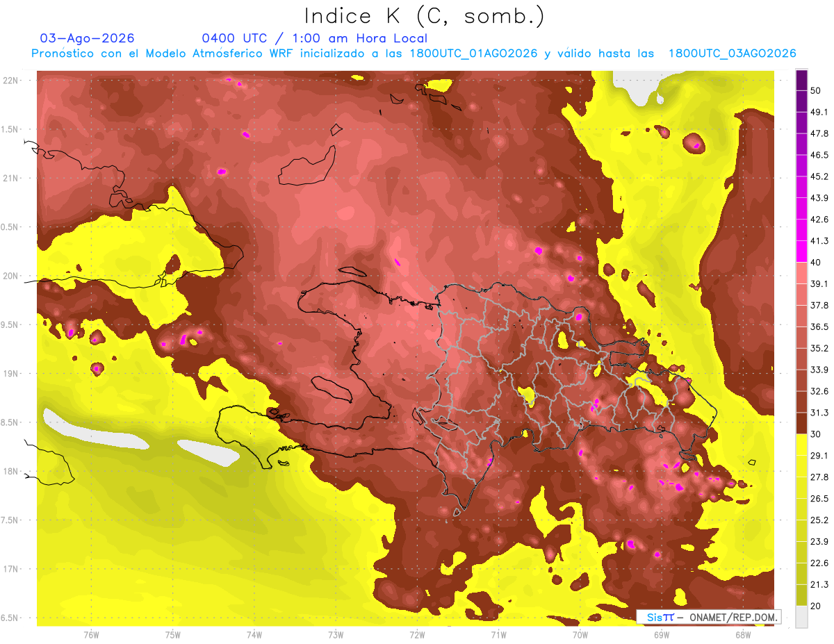Click legend value "40"
This screenshot has width=834, height=644.
point(817,263)
